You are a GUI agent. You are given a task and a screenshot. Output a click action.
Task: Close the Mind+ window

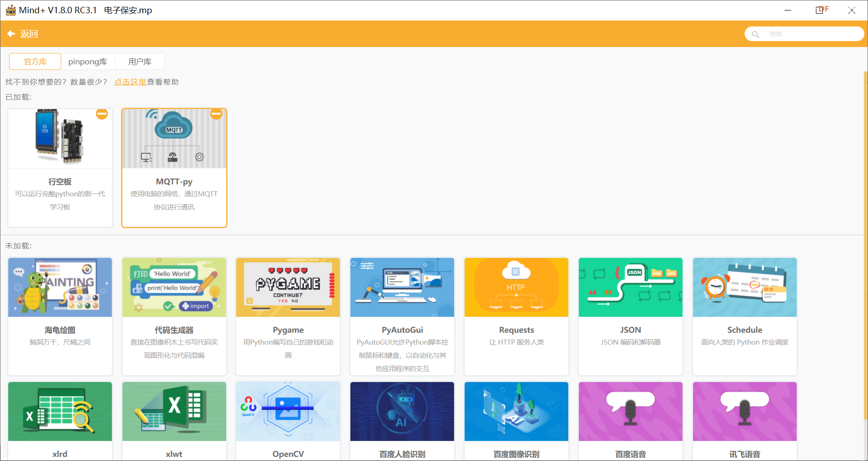(x=852, y=10)
